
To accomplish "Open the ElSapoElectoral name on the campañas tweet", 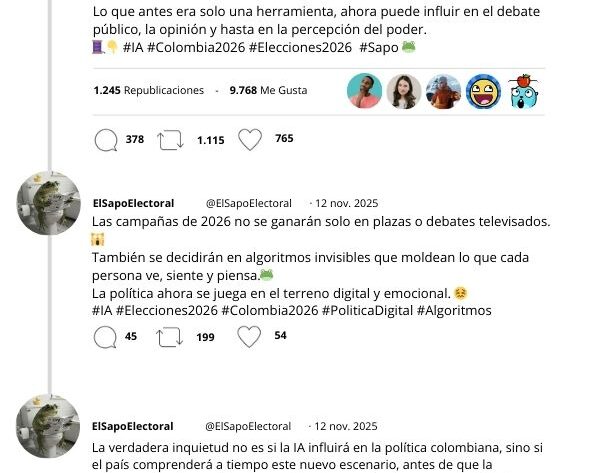I will (x=134, y=203).
